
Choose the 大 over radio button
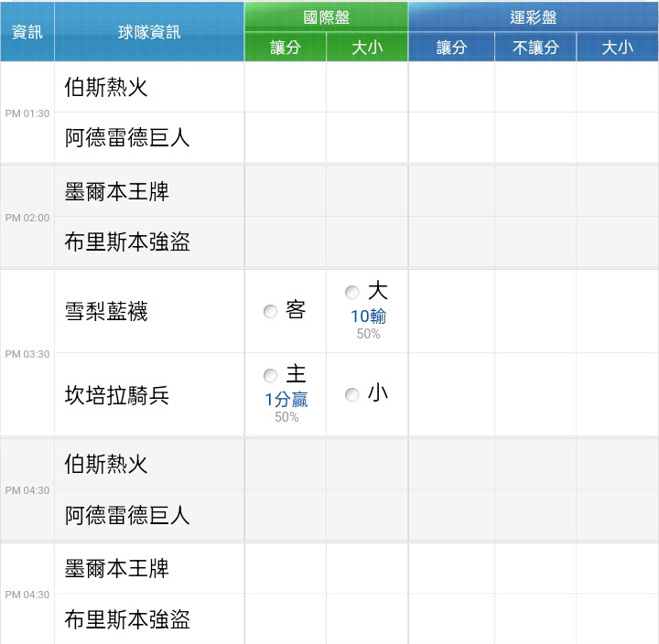[351, 292]
